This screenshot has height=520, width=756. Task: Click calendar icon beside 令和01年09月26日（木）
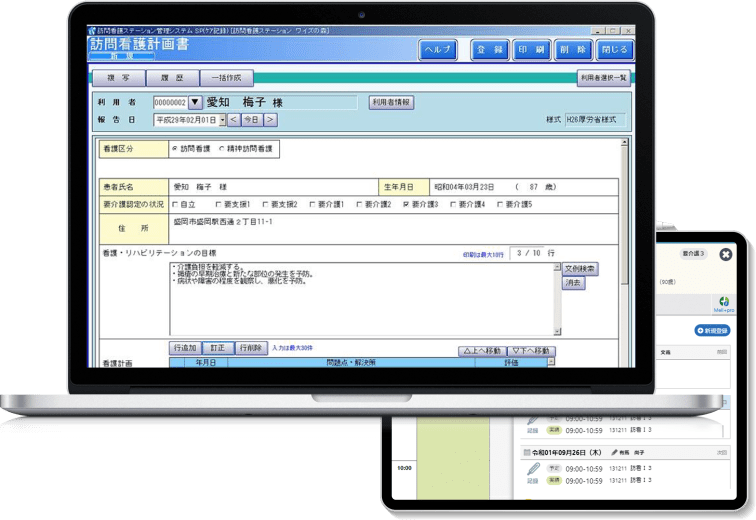tap(527, 453)
